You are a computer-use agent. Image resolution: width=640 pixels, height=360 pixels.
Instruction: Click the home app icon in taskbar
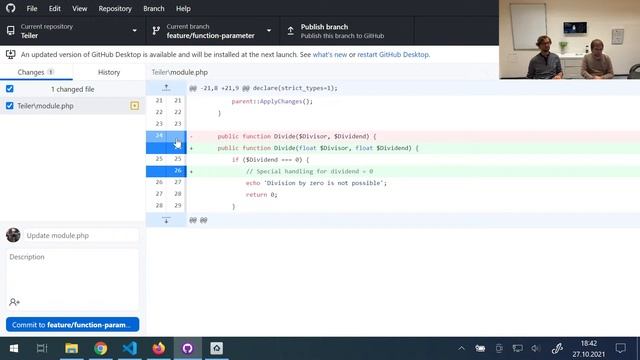pyautogui.click(x=217, y=348)
